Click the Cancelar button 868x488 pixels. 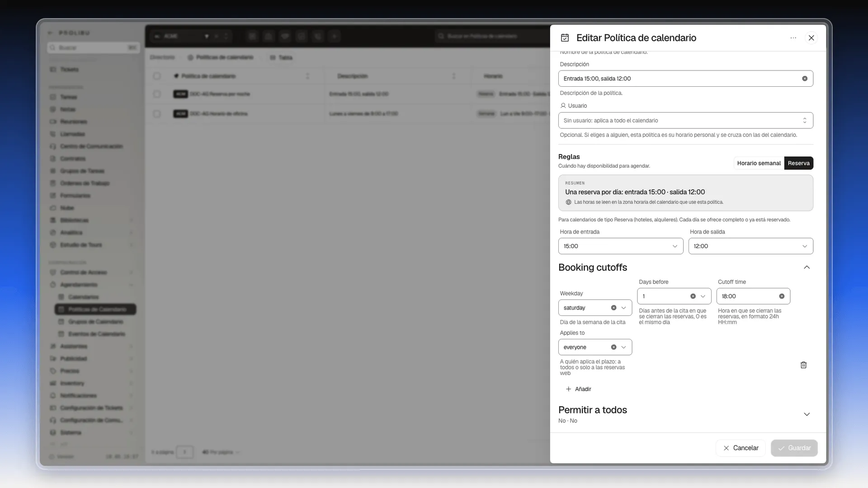coord(741,448)
